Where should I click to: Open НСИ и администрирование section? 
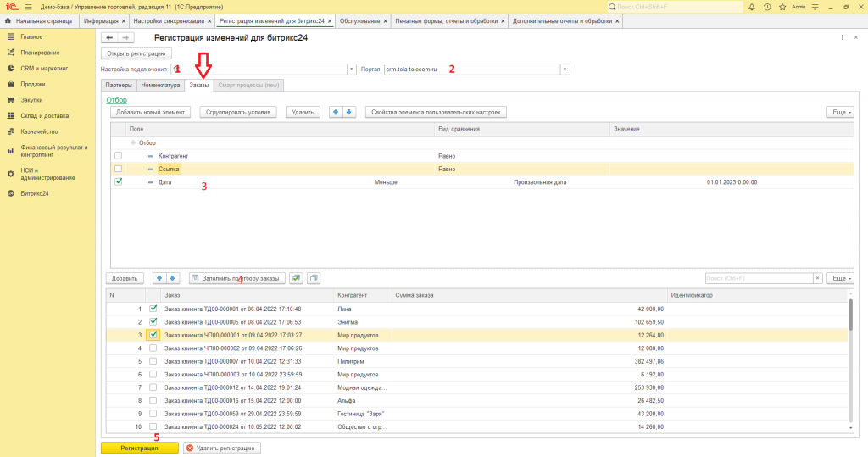pyautogui.click(x=47, y=174)
